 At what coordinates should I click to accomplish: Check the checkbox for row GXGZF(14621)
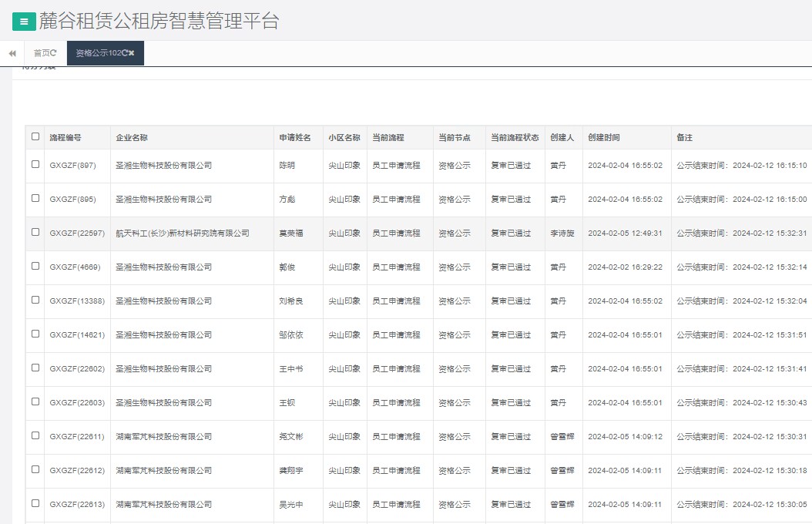tap(35, 334)
